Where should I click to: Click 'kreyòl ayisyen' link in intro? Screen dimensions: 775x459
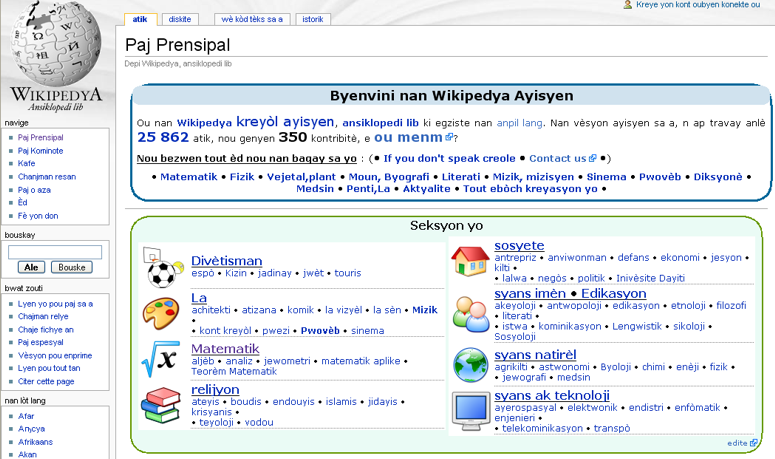pyautogui.click(x=285, y=122)
